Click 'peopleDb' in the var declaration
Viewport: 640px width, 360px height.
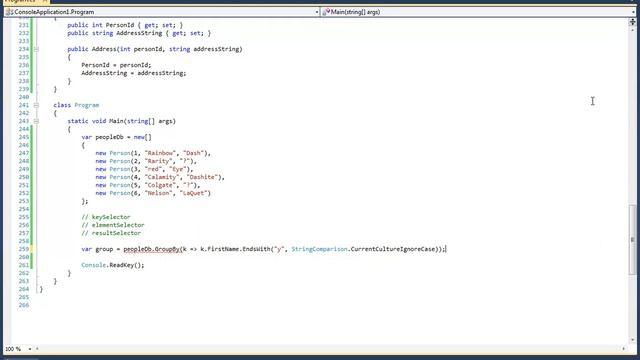(109, 137)
